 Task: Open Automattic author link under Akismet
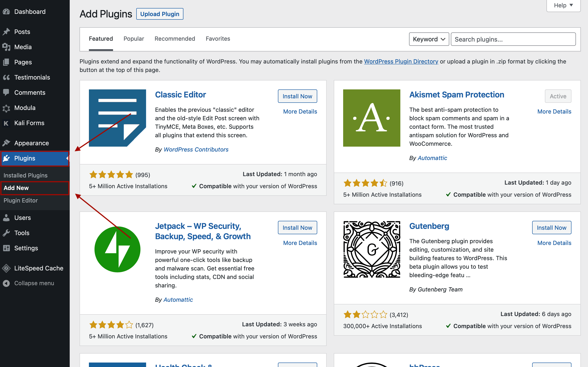(x=432, y=158)
